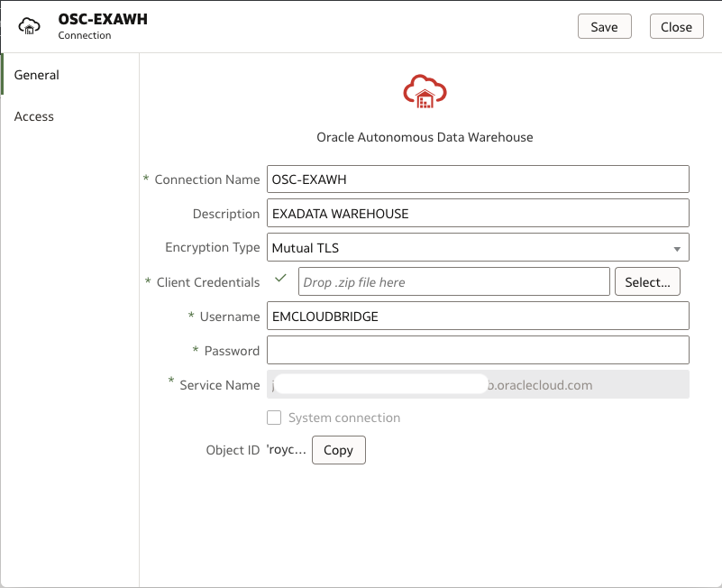
Task: Click the Service Name field
Action: (x=478, y=384)
